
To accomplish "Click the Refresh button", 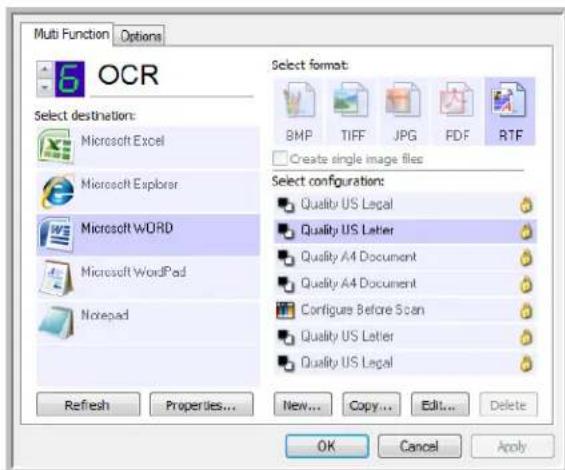I will [88, 405].
